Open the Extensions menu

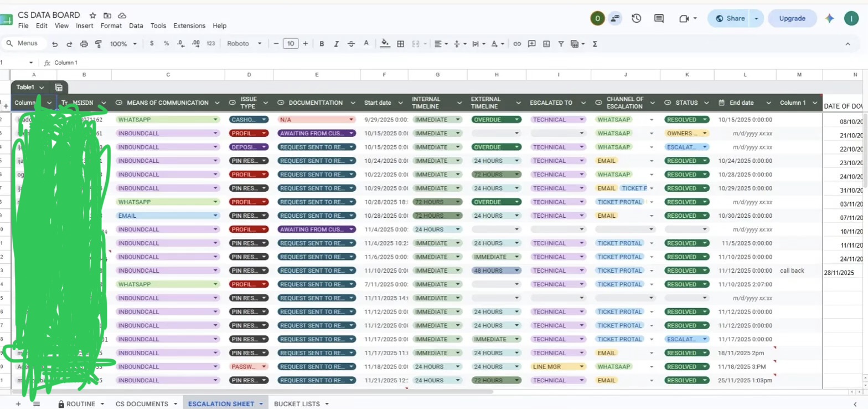(x=189, y=25)
